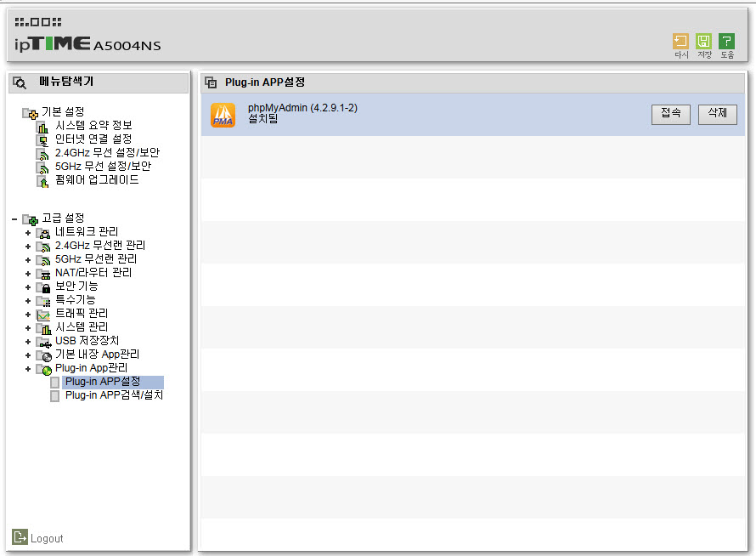The image size is (756, 556).
Task: Click the 메뉴탐색기 panel title
Action: point(66,82)
